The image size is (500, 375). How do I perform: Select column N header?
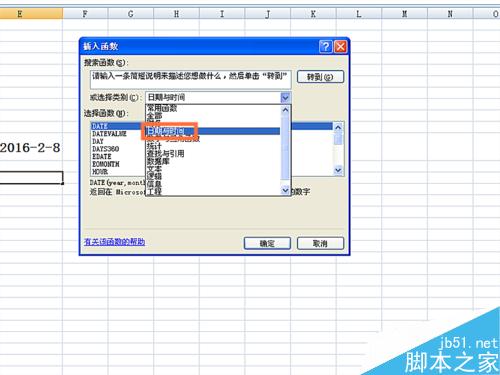tap(450, 14)
